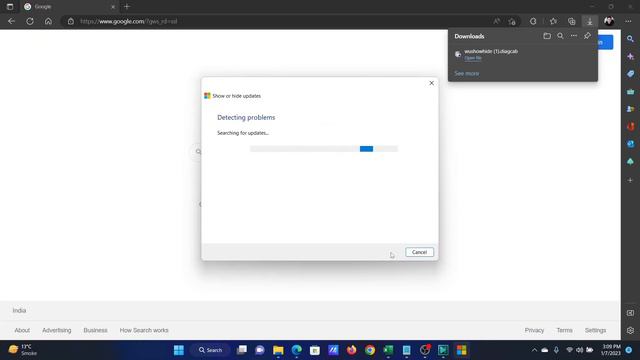Close the Show or hide updates dialog
The image size is (640, 360).
(431, 83)
